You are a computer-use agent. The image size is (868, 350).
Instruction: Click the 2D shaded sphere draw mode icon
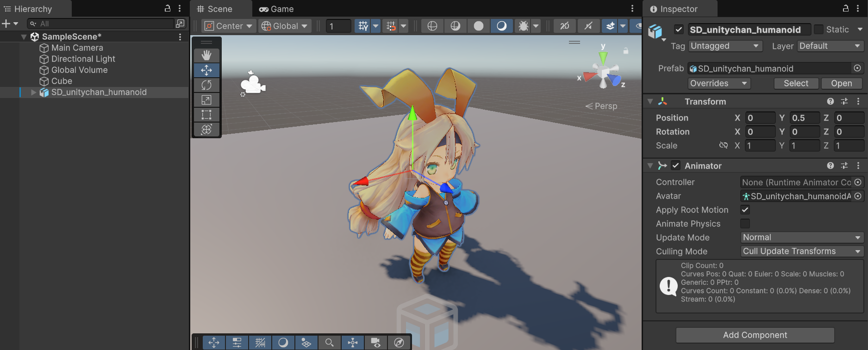[478, 26]
